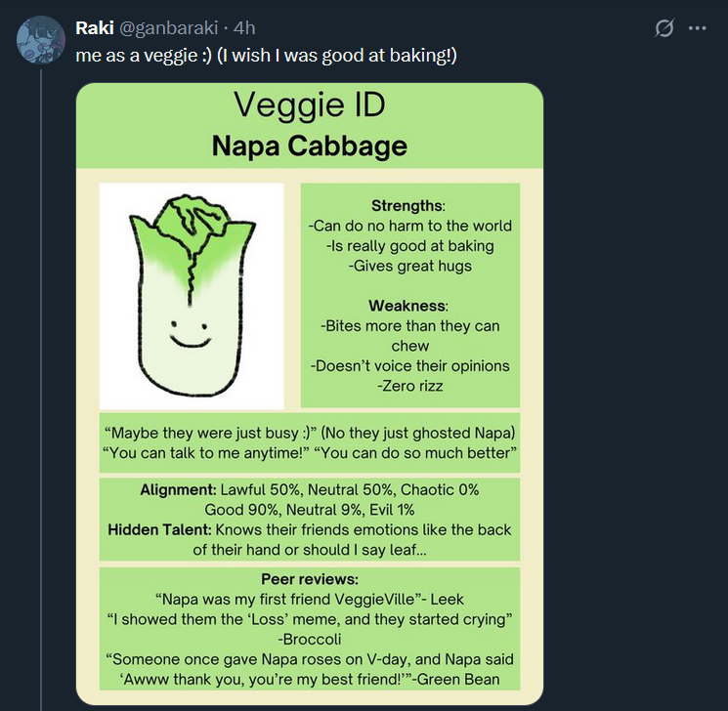Click the "me as a veggie" tweet text
This screenshot has height=711, width=728.
266,56
